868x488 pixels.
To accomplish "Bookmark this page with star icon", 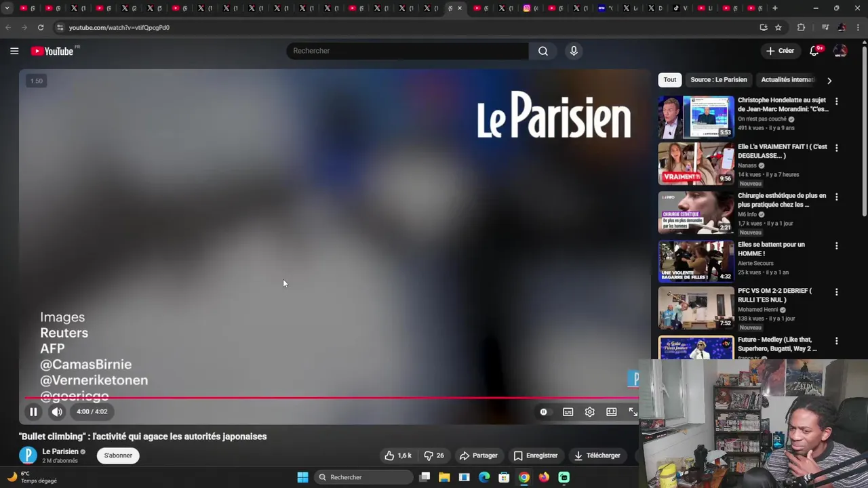I will 778,27.
